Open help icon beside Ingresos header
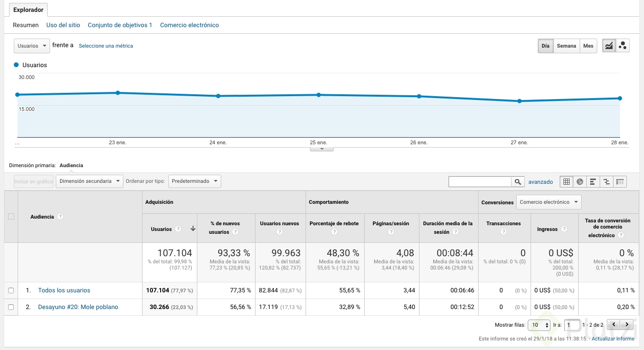 click(564, 229)
